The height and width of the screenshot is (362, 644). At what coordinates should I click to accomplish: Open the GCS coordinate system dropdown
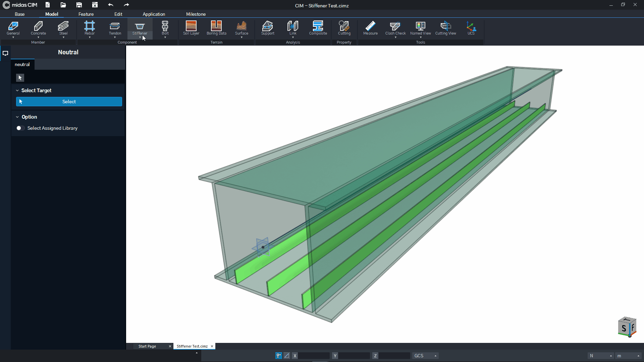click(425, 356)
